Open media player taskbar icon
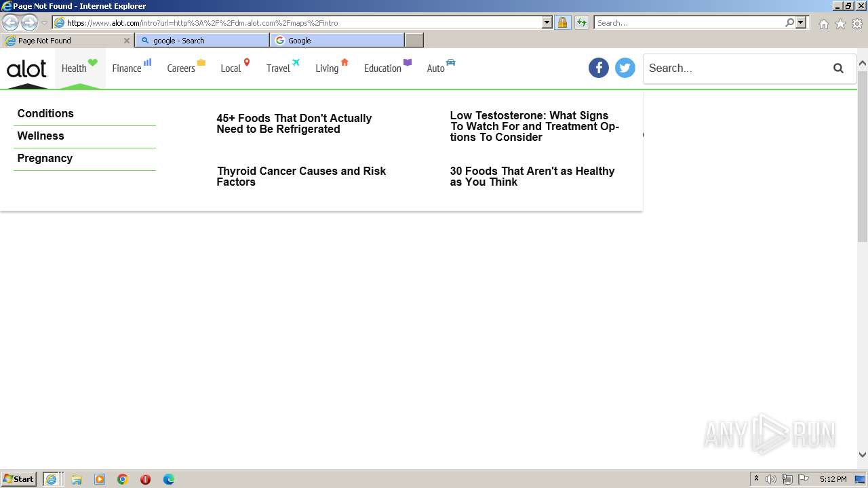This screenshot has height=488, width=868. (x=100, y=479)
